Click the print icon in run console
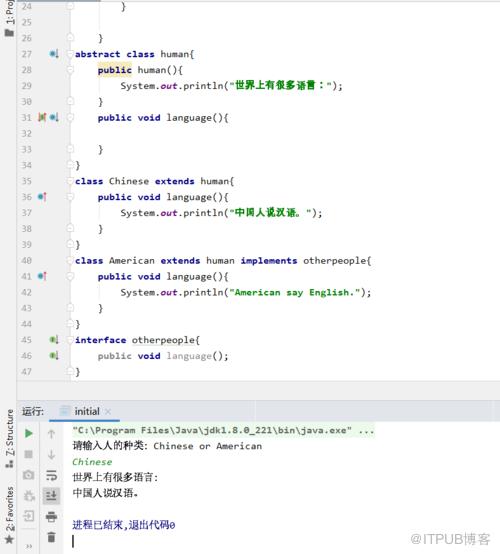Viewport: 500px width, 554px height. coord(52,517)
